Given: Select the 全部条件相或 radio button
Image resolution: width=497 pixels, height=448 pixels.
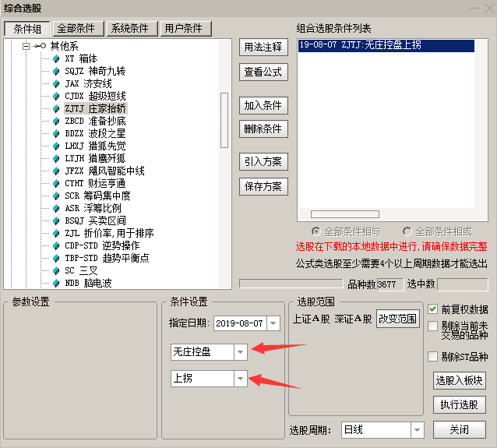Looking at the screenshot, I should 407,231.
